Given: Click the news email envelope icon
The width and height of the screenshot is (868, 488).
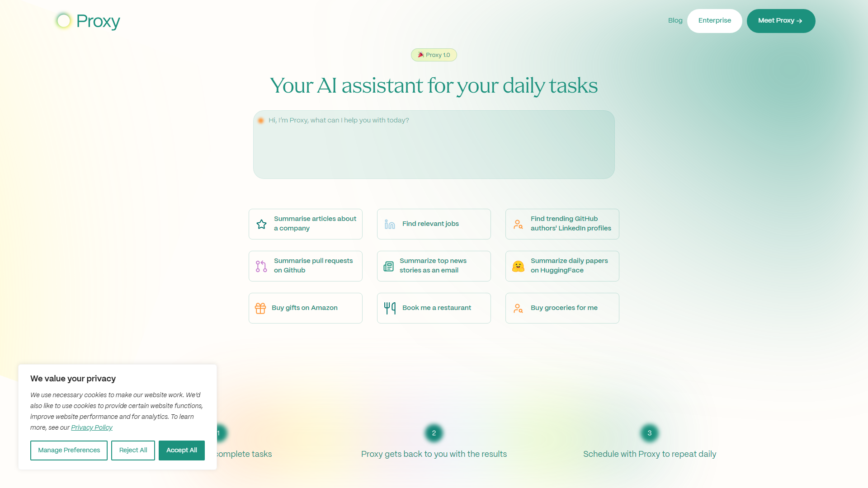Looking at the screenshot, I should pos(389,266).
